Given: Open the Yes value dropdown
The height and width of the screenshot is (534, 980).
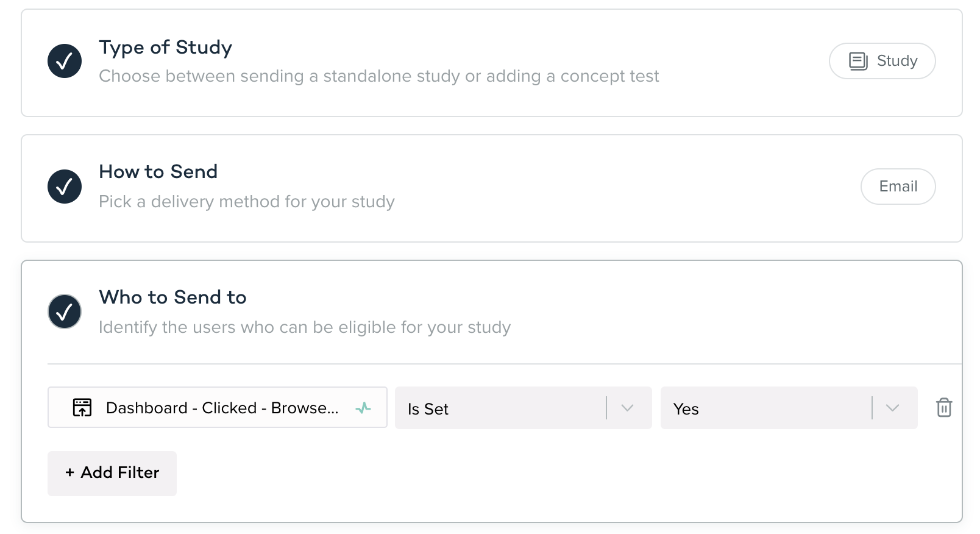Looking at the screenshot, I should (765, 408).
